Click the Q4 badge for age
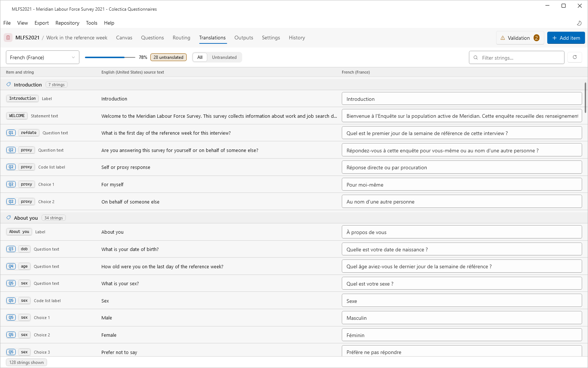This screenshot has height=368, width=588. (11, 266)
